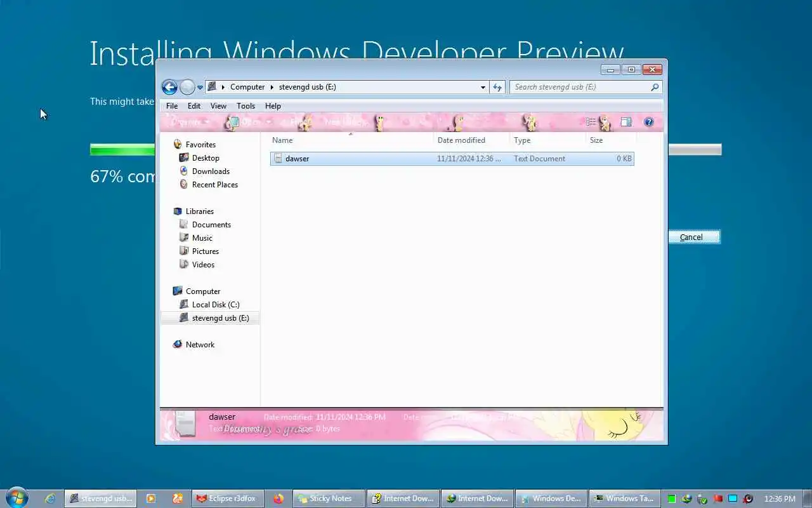Click the Change your view icon
This screenshot has height=508, width=812.
(x=591, y=122)
